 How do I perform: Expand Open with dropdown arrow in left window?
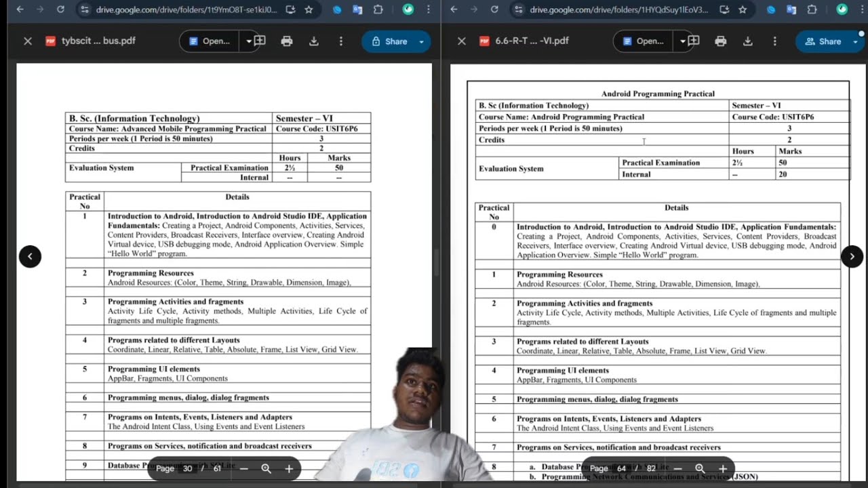[x=248, y=41]
